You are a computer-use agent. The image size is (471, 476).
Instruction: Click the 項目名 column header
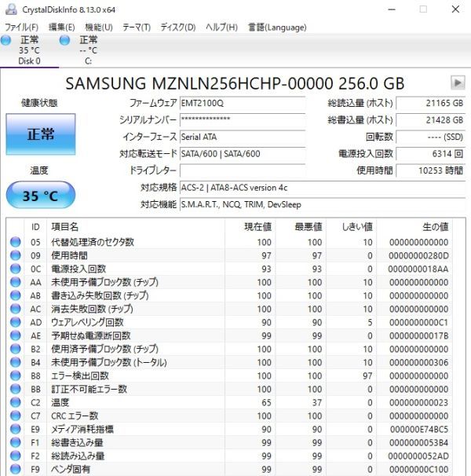click(x=136, y=227)
